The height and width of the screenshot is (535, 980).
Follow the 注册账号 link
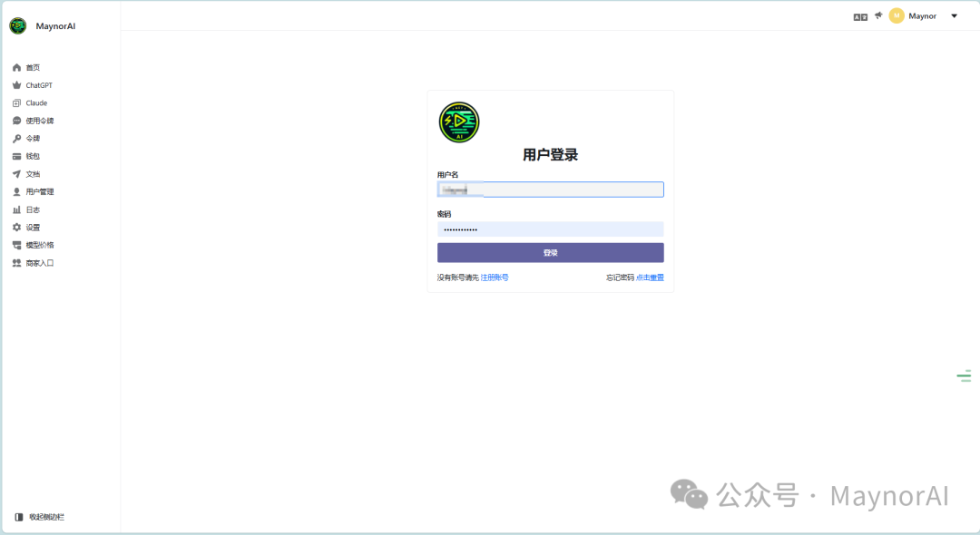click(x=495, y=277)
